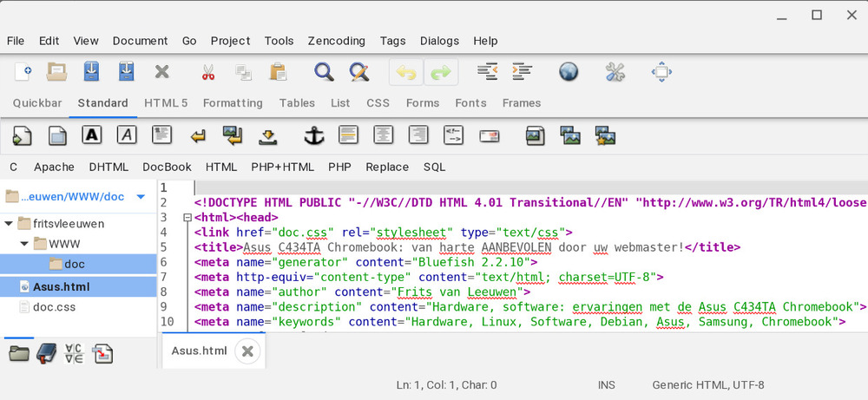Insert an anchor using the anchor icon
The image size is (868, 400).
pos(314,135)
